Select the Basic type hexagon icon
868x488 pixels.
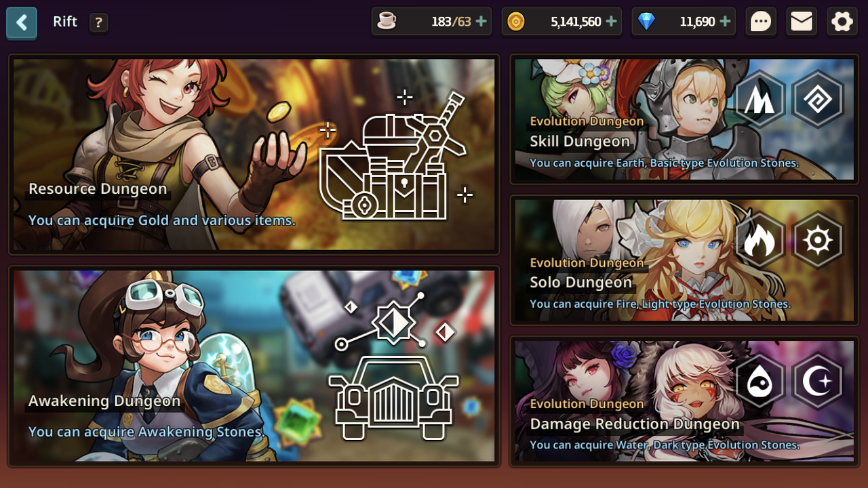click(x=818, y=100)
